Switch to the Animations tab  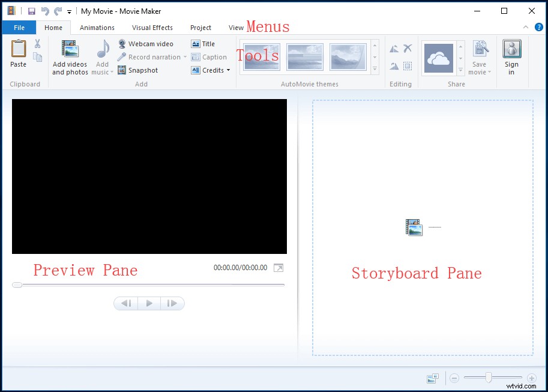97,27
